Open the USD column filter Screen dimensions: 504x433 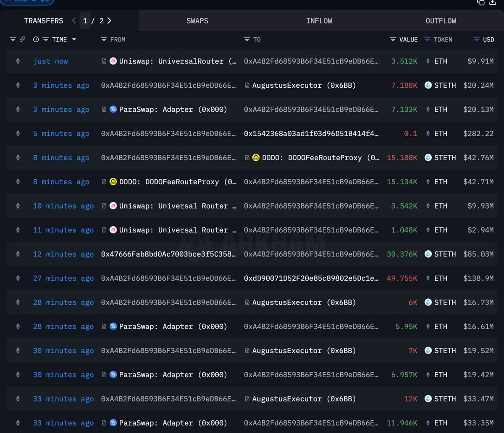(x=476, y=39)
